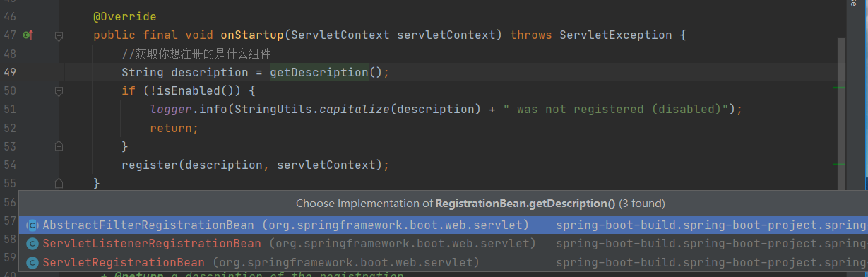This screenshot has width=868, height=277.
Task: Click the popup title 'Choose Implementation of RegistrationBean.getDescription()'
Action: 456,204
